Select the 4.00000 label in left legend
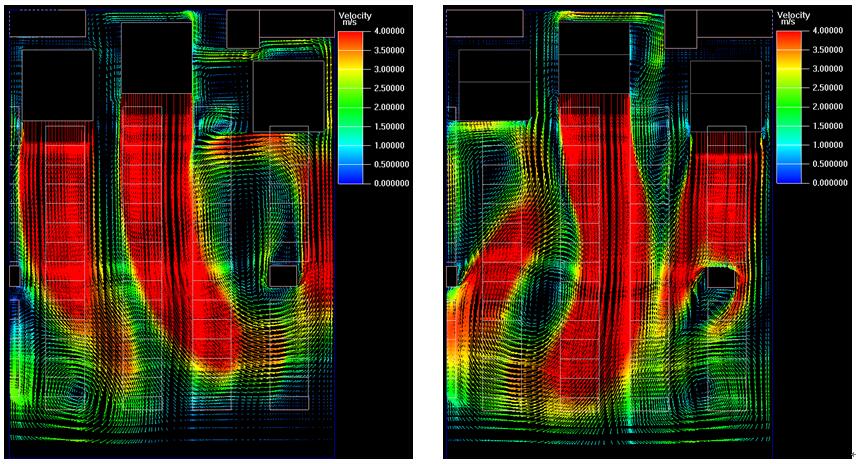856x464 pixels. (x=386, y=32)
